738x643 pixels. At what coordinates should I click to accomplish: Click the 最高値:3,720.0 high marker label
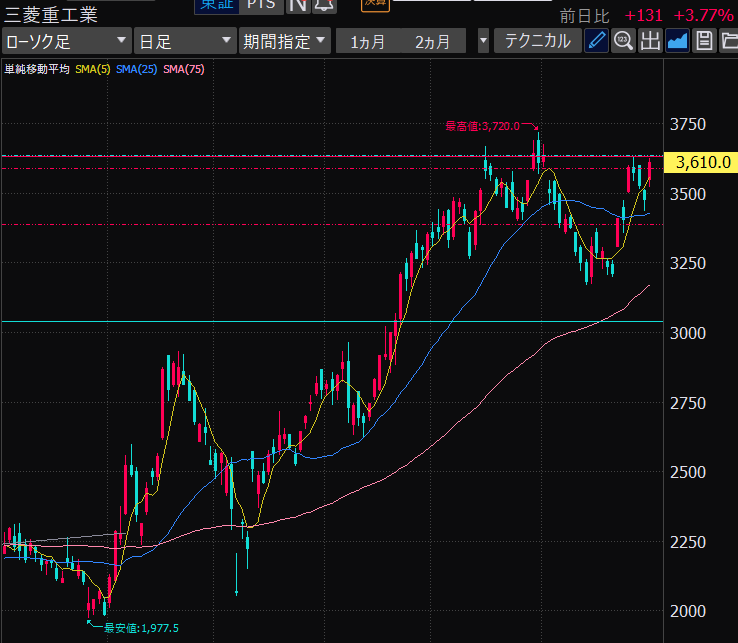[x=482, y=126]
